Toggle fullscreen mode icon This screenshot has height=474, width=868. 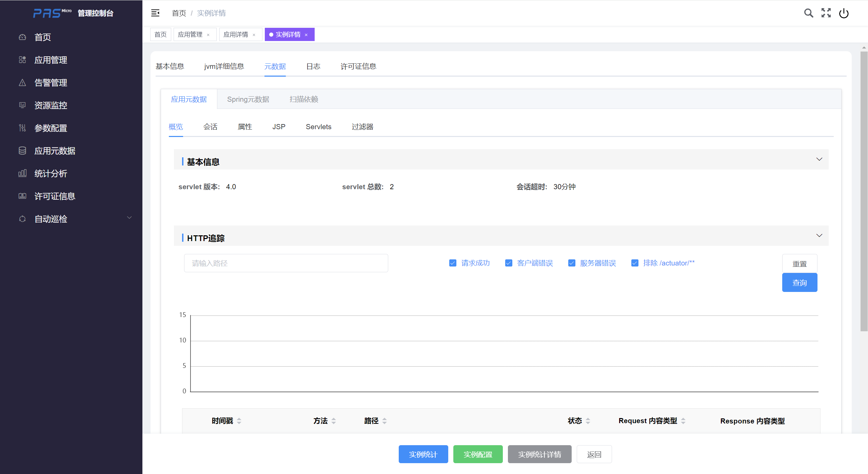[x=826, y=13]
